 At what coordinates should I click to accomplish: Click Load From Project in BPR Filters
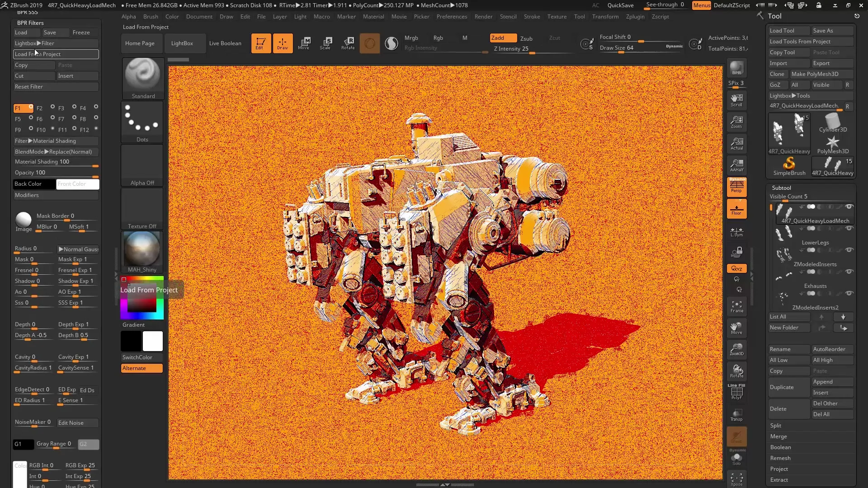pyautogui.click(x=56, y=54)
